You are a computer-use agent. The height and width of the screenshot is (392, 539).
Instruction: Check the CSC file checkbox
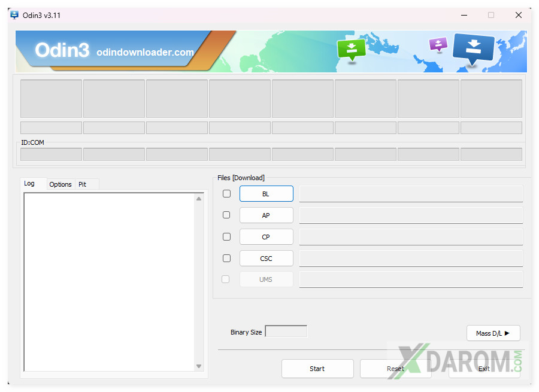(x=226, y=258)
